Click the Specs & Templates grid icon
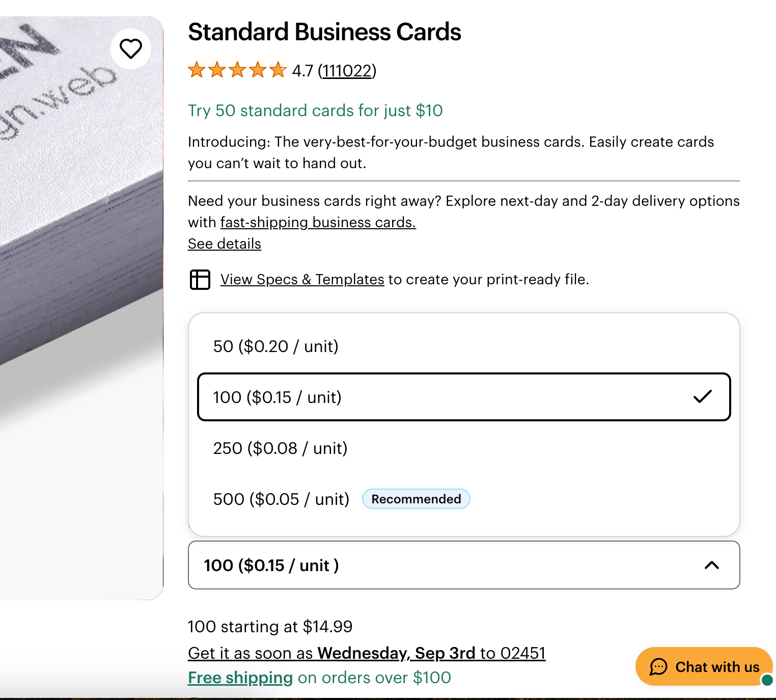Image resolution: width=776 pixels, height=700 pixels. (x=200, y=280)
